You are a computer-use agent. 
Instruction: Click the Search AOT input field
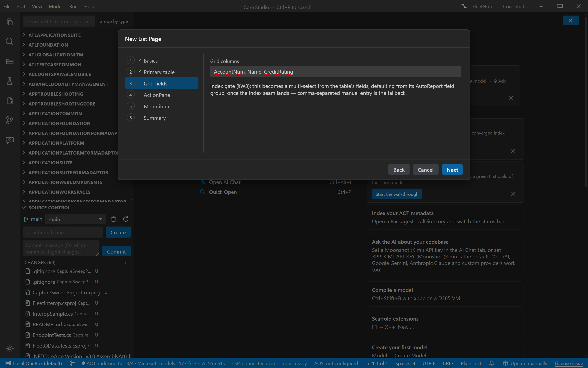click(x=59, y=21)
